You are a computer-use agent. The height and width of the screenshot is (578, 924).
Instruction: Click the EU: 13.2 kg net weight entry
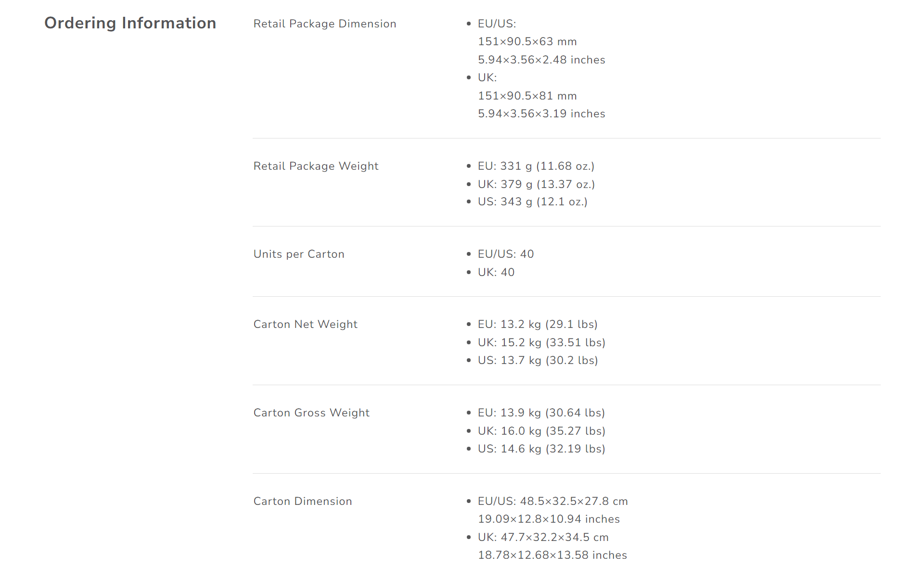(538, 324)
